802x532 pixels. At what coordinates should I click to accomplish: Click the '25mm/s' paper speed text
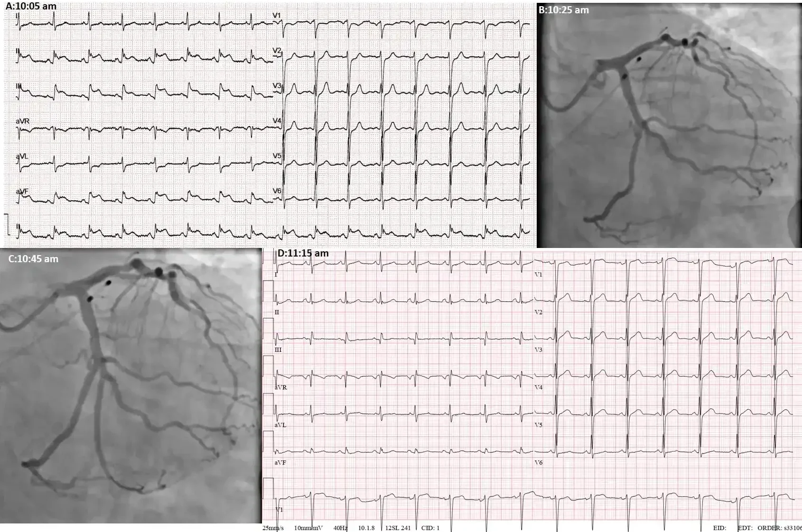(x=273, y=528)
